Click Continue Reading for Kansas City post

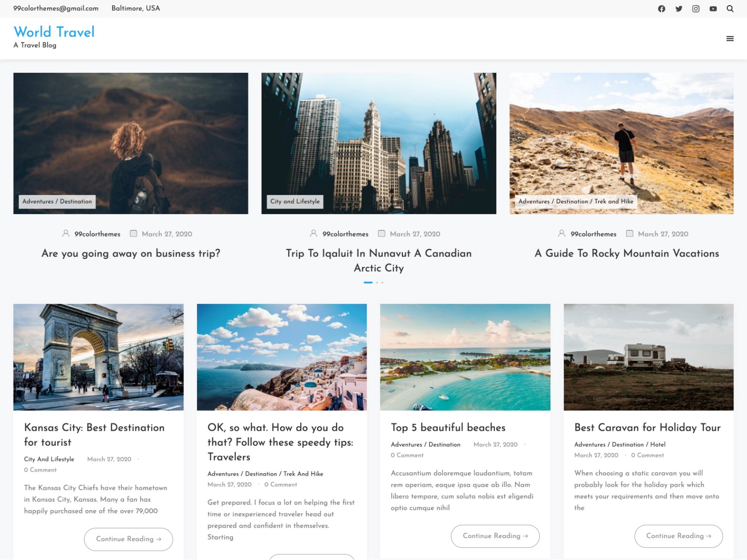(128, 539)
